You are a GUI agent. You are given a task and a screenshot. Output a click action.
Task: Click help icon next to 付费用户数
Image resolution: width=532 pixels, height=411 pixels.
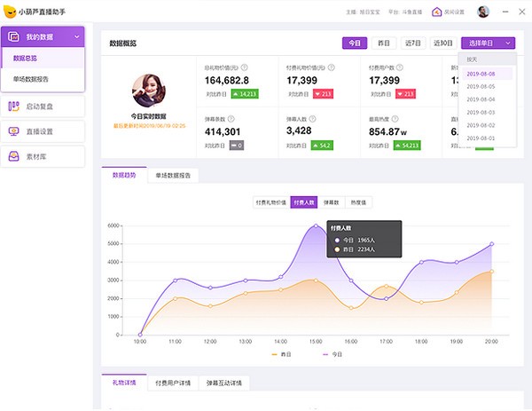click(x=406, y=67)
